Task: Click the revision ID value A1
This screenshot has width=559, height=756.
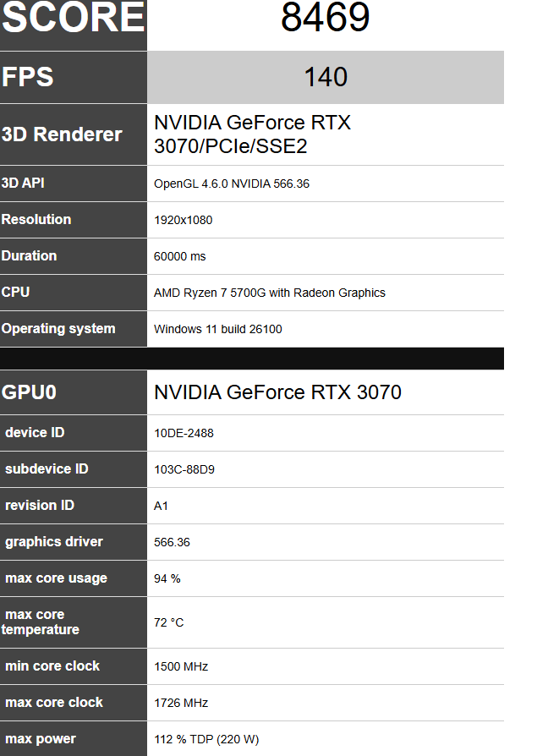Action: pyautogui.click(x=162, y=506)
